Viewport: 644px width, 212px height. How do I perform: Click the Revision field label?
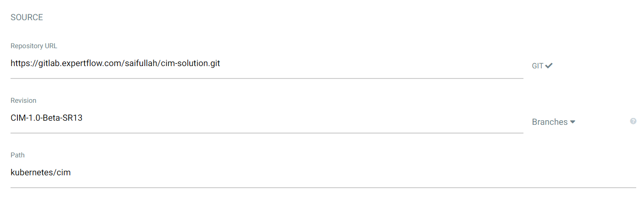[23, 100]
